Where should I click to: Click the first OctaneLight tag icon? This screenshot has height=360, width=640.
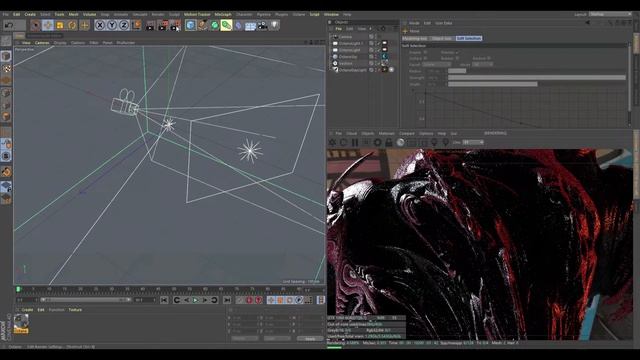(384, 43)
